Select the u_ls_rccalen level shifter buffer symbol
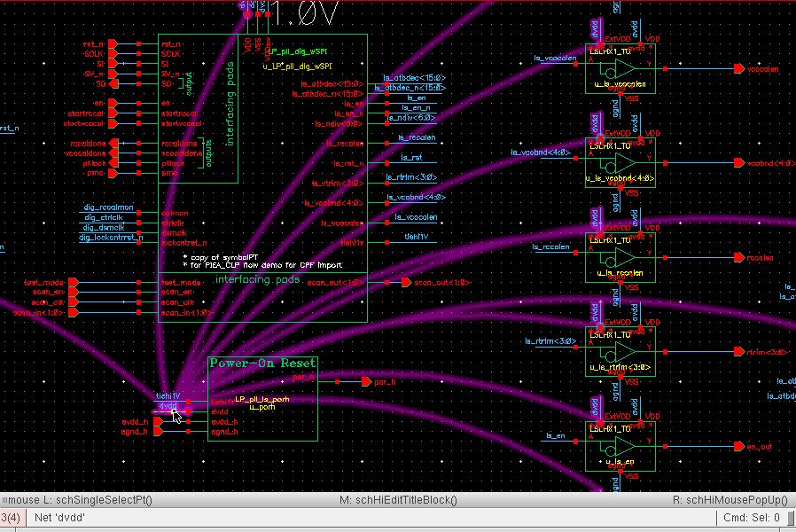 click(620, 257)
